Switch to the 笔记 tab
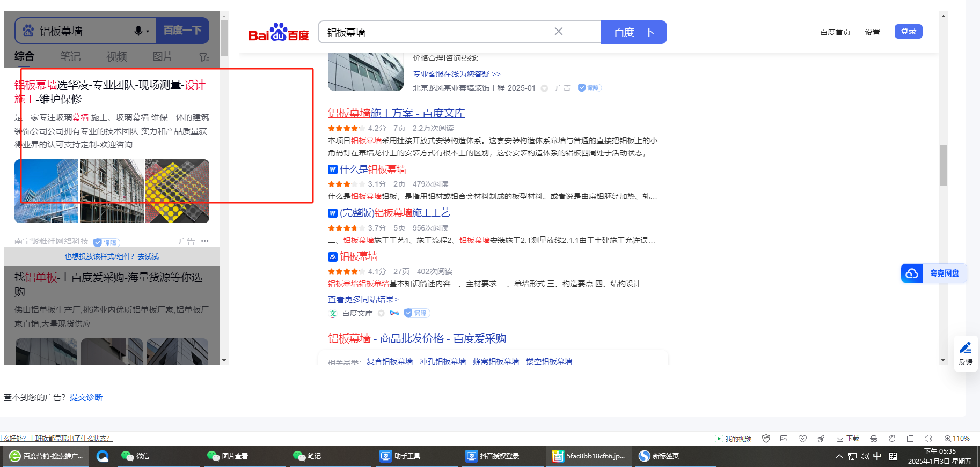 point(70,56)
